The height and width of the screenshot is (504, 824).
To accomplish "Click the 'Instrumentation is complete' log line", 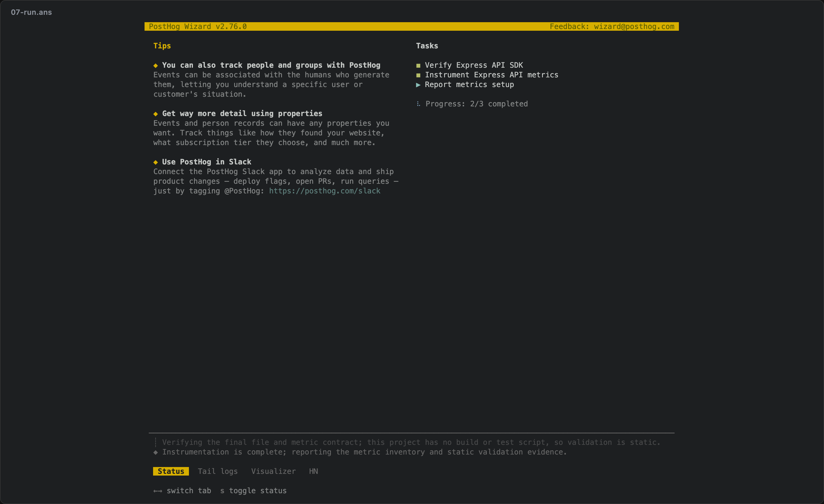I will 364,452.
